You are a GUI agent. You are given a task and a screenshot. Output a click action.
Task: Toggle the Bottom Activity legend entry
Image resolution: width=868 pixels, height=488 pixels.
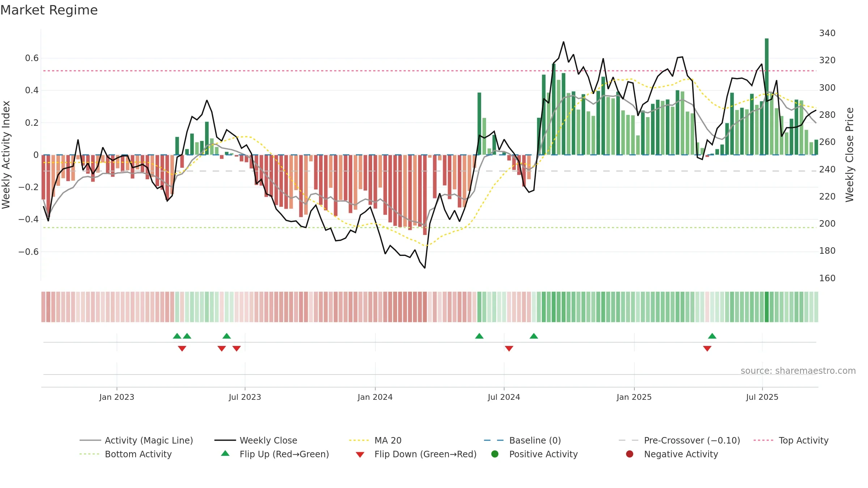(x=125, y=454)
